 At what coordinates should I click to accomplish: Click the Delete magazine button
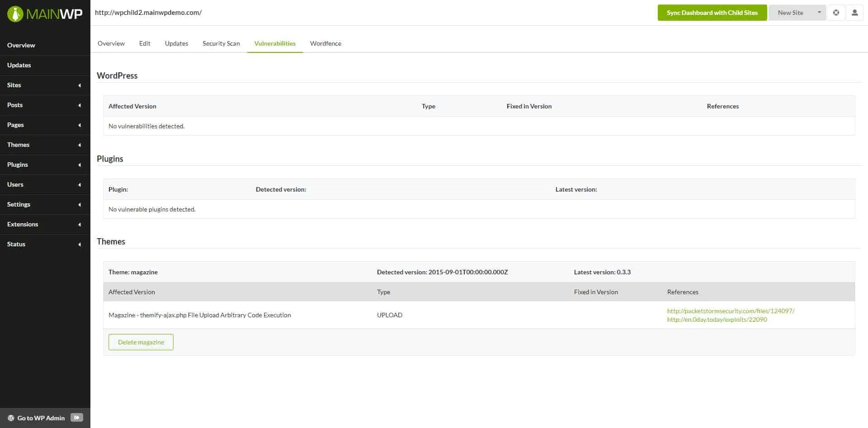pos(141,342)
